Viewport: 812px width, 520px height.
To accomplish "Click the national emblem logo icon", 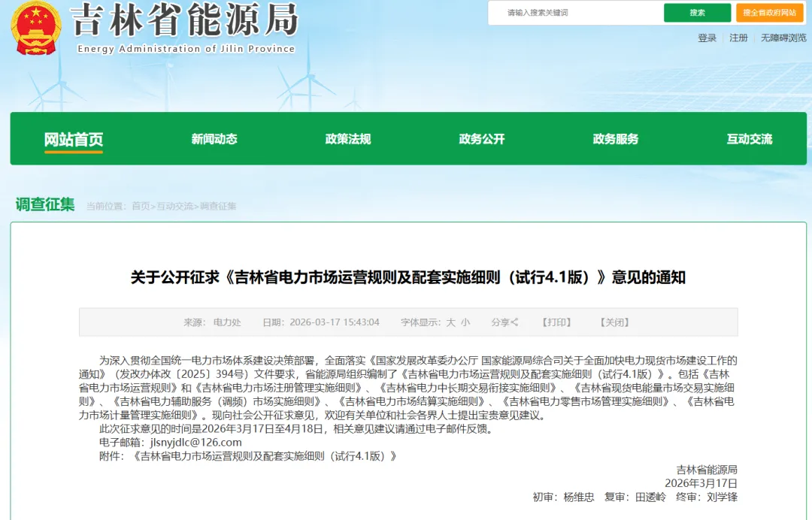I will pyautogui.click(x=35, y=29).
